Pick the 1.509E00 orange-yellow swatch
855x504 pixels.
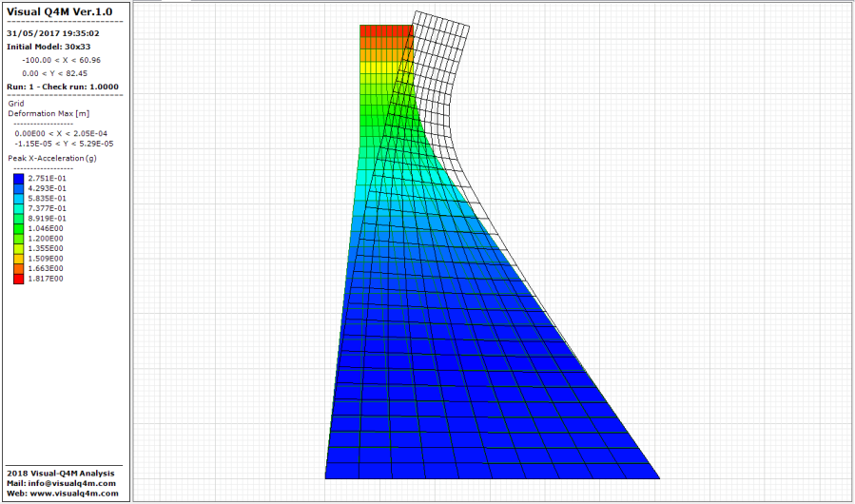[x=19, y=259]
